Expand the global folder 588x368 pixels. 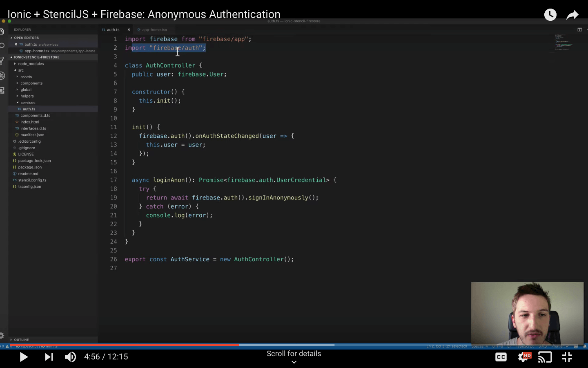click(26, 90)
